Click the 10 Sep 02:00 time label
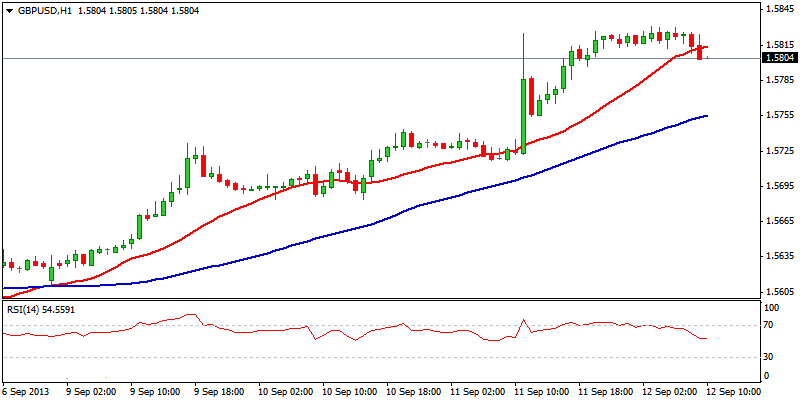 (x=286, y=391)
